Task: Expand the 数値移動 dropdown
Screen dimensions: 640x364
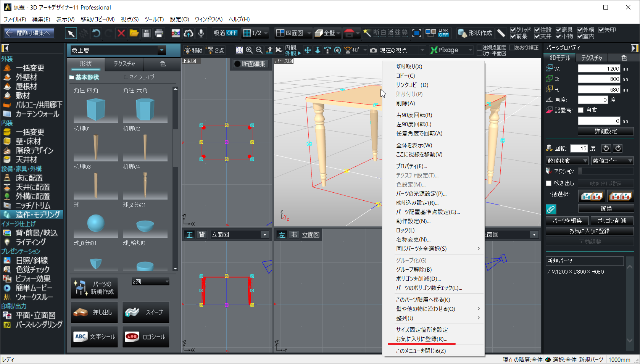Action: click(567, 161)
